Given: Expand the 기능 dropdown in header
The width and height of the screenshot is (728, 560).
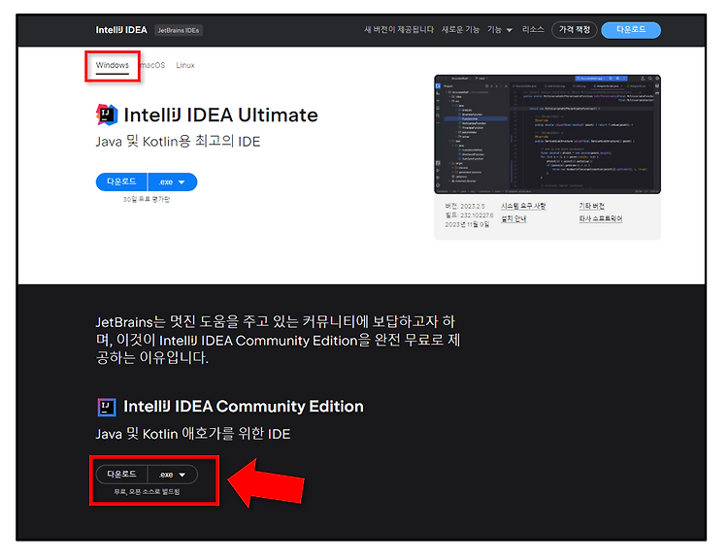Looking at the screenshot, I should [x=500, y=30].
